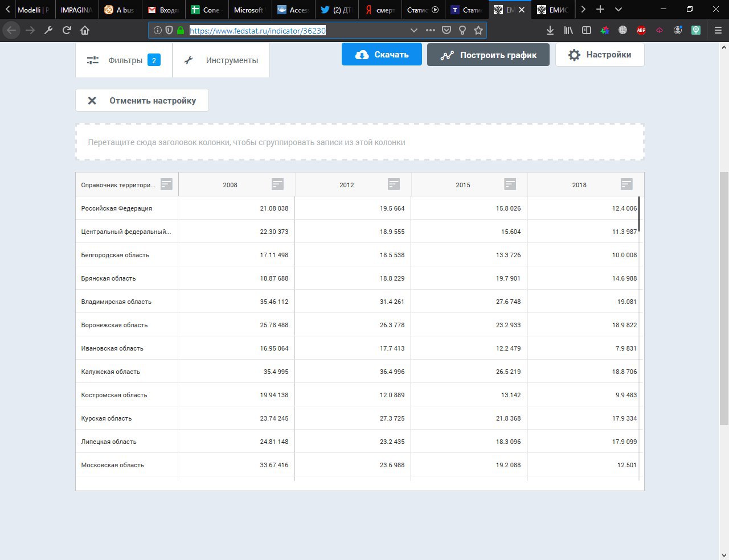Open the column menu icon for 2015

coord(510,184)
